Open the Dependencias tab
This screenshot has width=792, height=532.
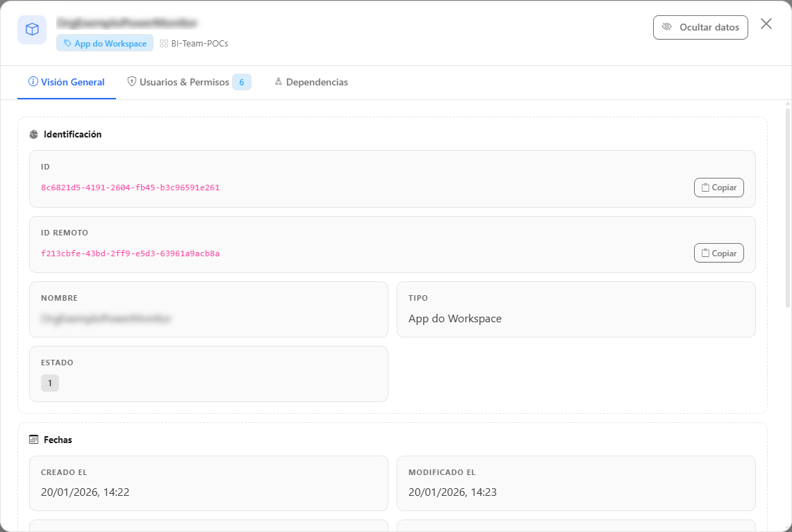point(311,82)
